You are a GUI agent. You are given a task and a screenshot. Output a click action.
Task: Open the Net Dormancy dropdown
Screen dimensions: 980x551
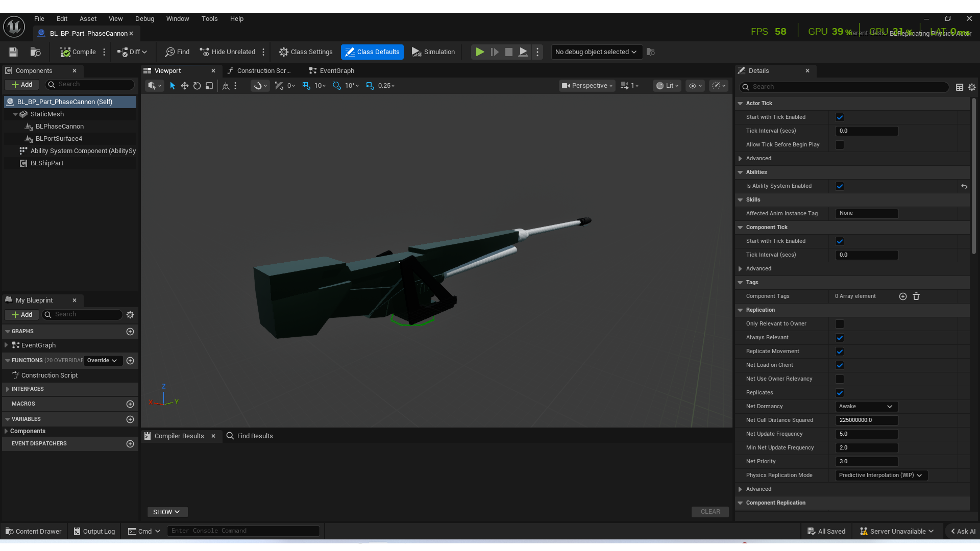(x=866, y=407)
